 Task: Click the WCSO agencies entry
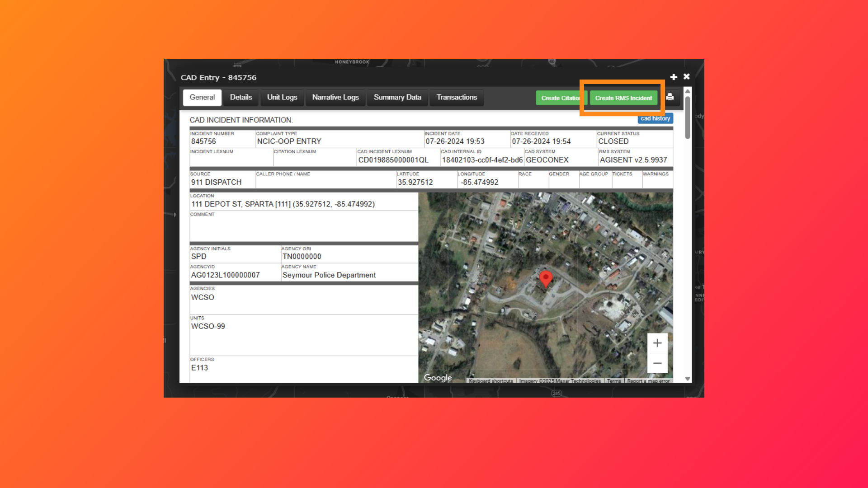pyautogui.click(x=203, y=297)
